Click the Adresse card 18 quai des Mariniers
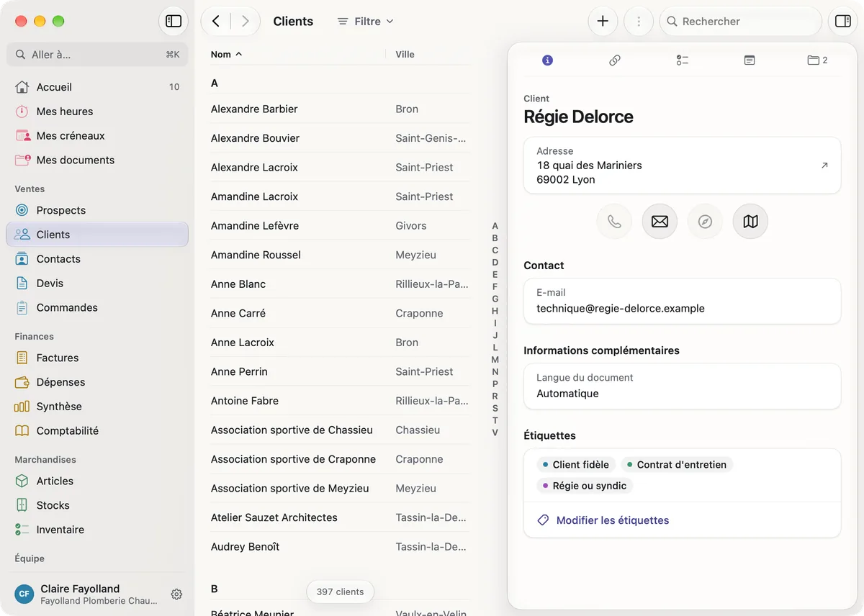Viewport: 864px width, 616px height. [x=683, y=166]
